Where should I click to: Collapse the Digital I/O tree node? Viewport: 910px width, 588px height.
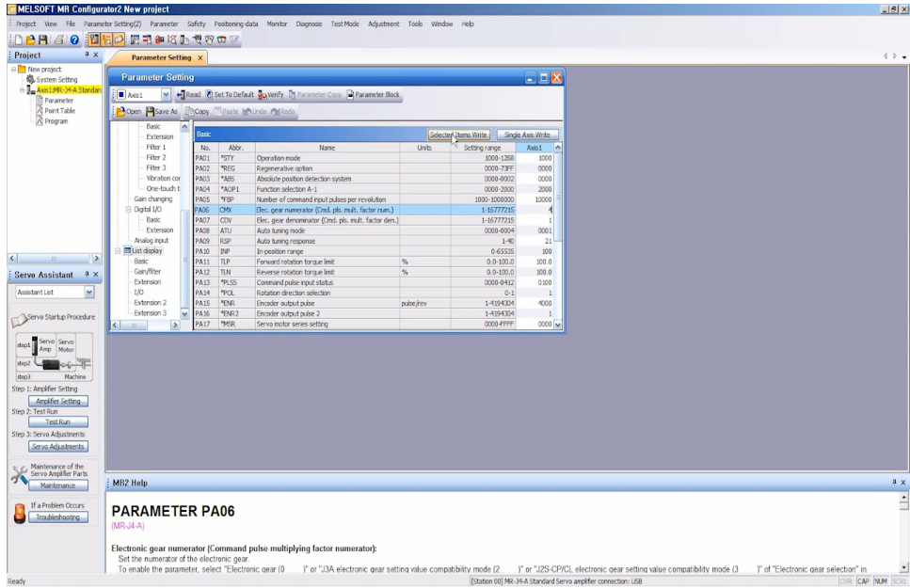click(127, 209)
